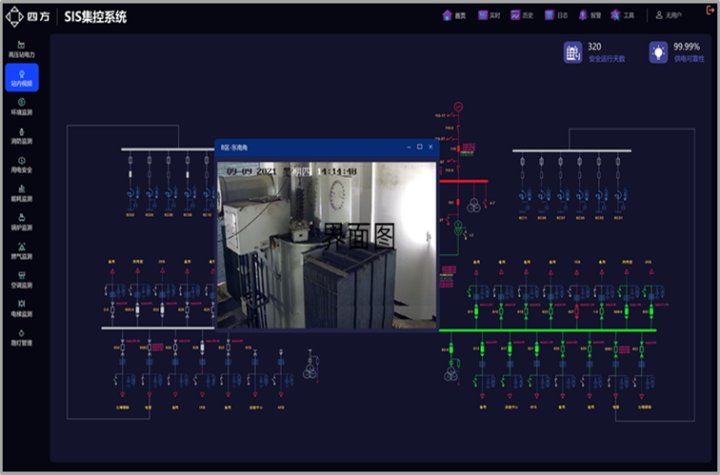720x475 pixels.
Task: Open 空调监测 in the sidebar
Action: (21, 280)
